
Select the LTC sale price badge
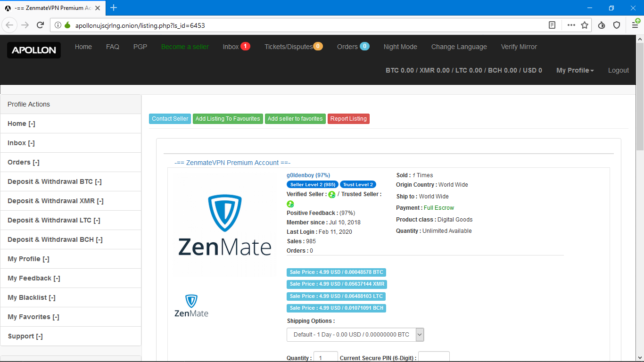click(336, 296)
